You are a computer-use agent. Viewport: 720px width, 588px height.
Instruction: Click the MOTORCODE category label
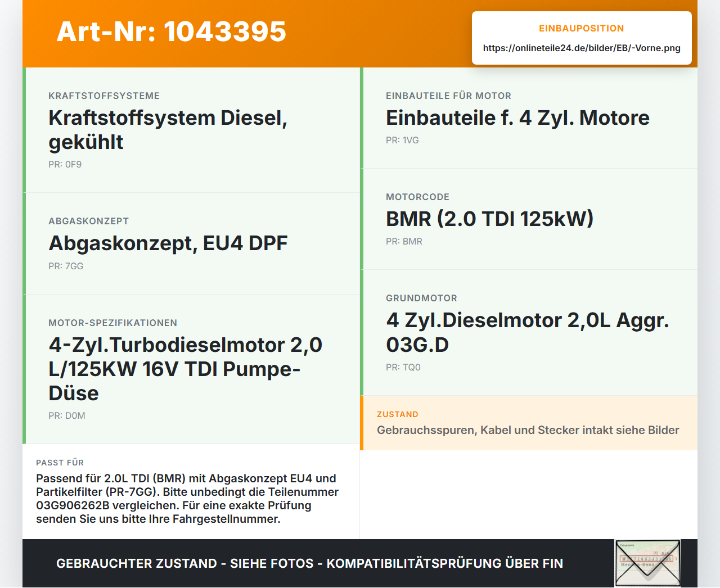coord(417,197)
